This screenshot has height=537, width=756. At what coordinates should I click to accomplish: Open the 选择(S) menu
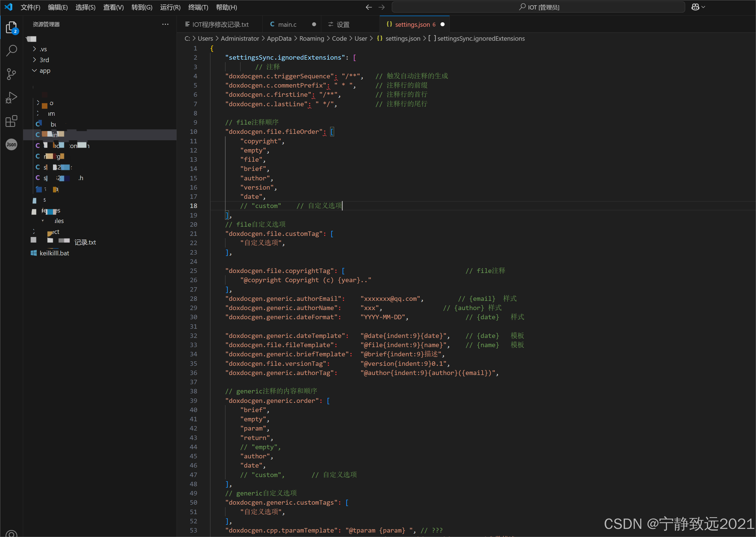click(85, 7)
